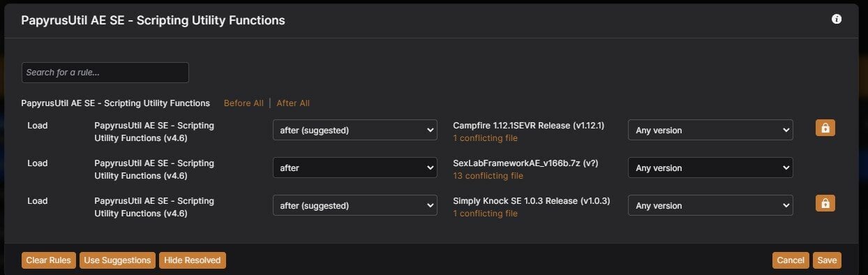Toggle lock icon on Campfire rule row
Screen dimensions: 868x275
click(x=825, y=128)
